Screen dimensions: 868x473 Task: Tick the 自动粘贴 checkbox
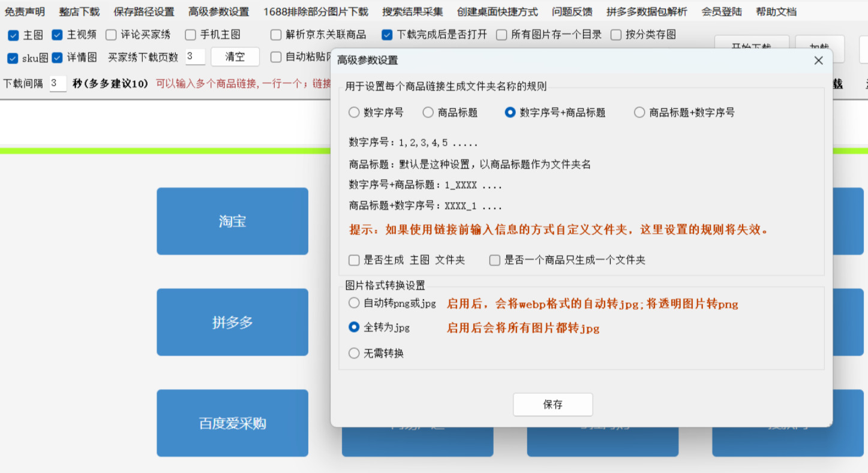(x=276, y=57)
